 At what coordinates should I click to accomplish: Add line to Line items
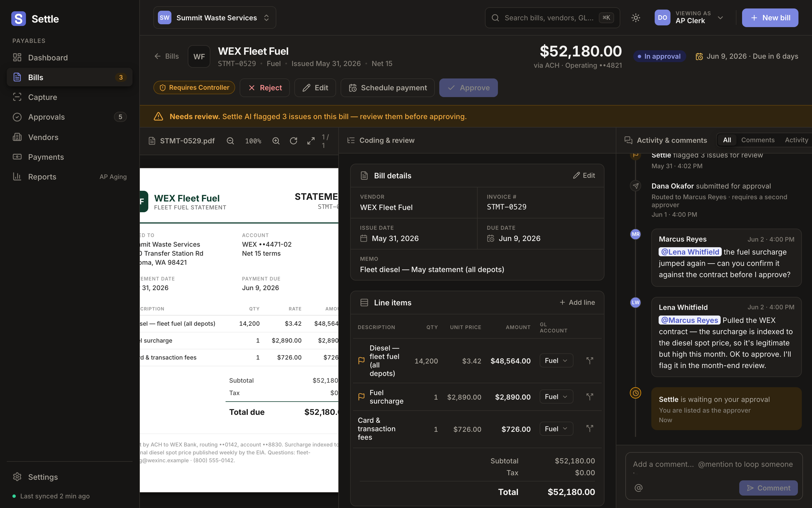click(577, 302)
